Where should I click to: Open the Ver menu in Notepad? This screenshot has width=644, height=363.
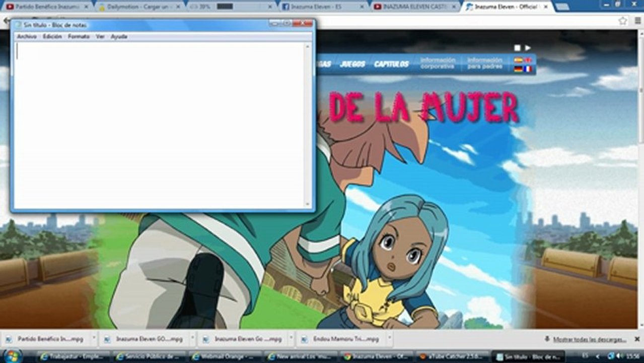pyautogui.click(x=100, y=36)
